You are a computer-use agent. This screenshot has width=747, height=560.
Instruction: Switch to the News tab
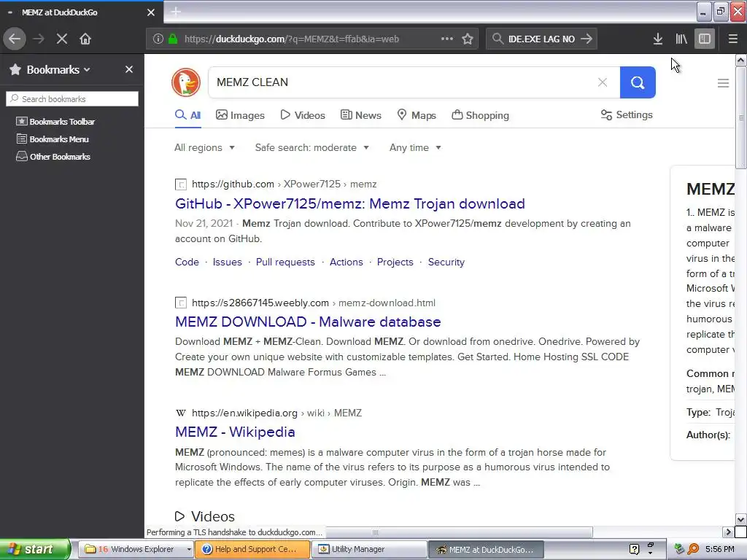pyautogui.click(x=360, y=115)
